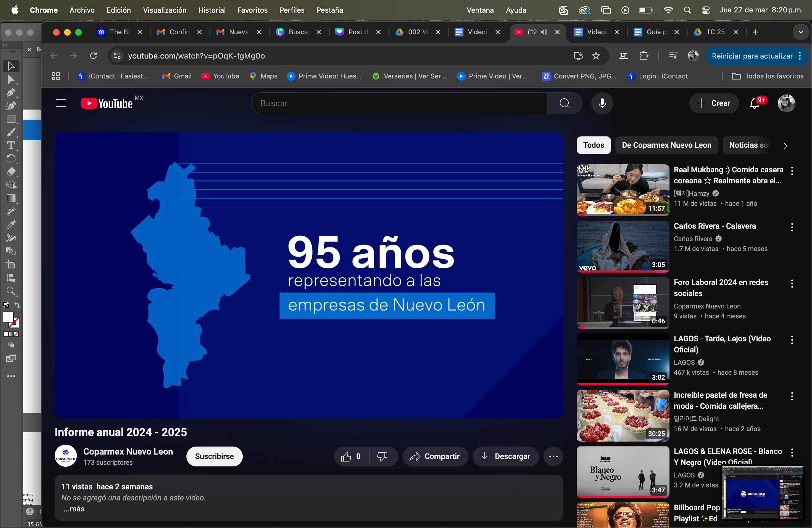Select the Zoom tool in Illustrator
812x528 pixels.
tap(11, 291)
